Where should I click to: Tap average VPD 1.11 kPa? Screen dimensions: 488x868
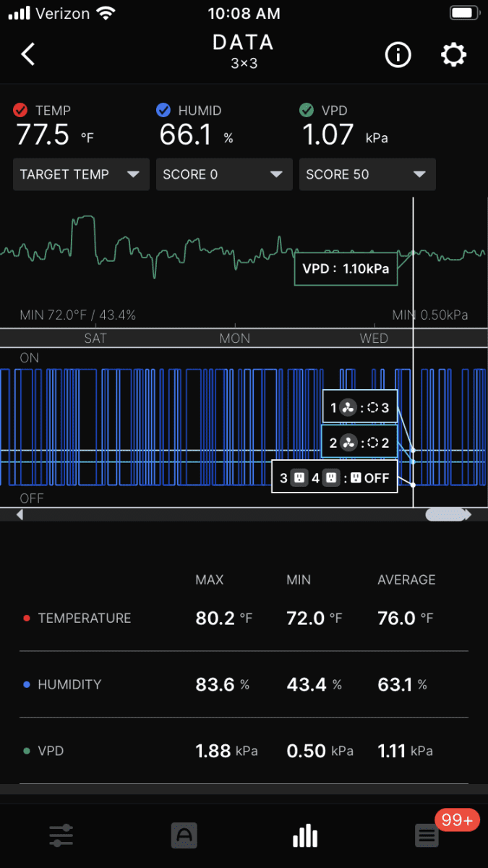(406, 751)
